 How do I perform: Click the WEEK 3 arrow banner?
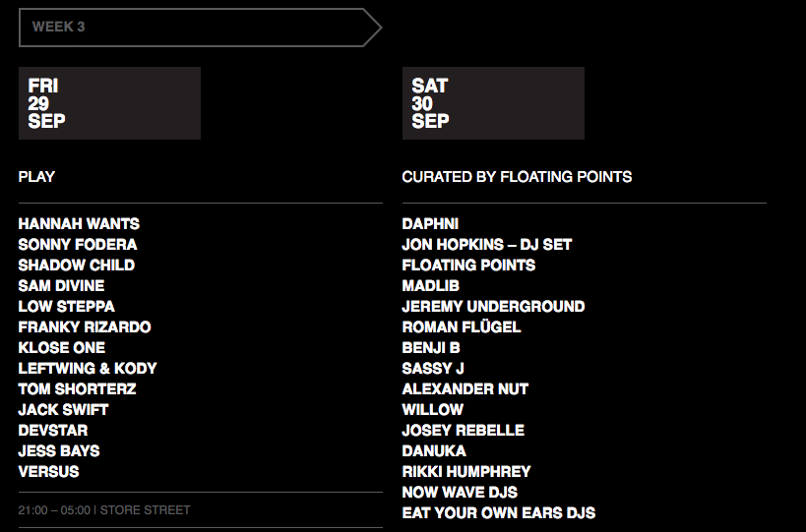click(x=200, y=28)
